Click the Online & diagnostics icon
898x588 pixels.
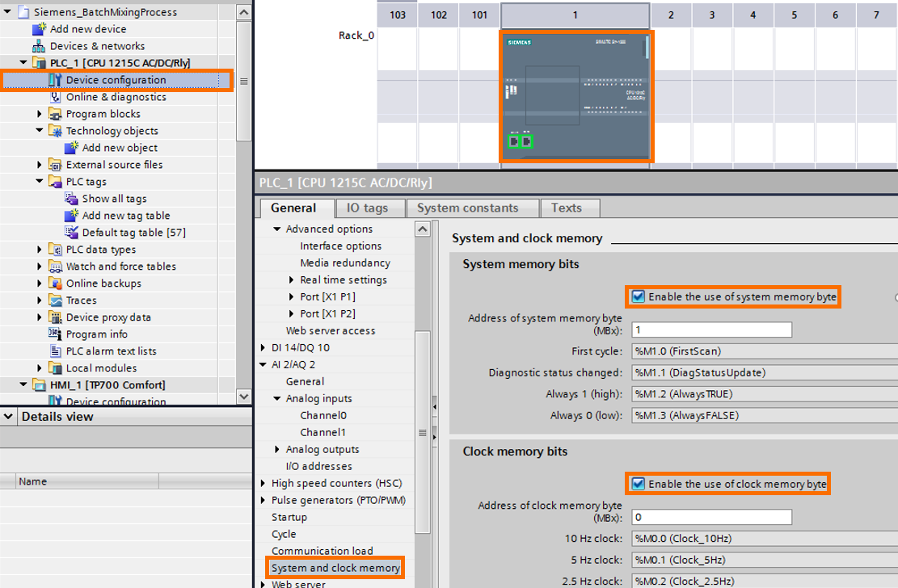click(55, 97)
